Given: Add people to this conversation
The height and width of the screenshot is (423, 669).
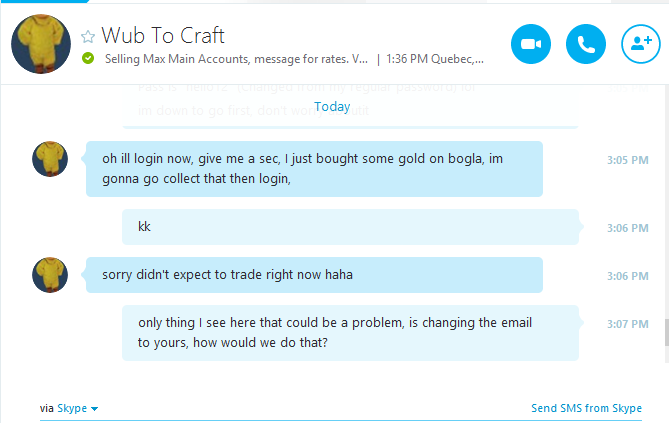Looking at the screenshot, I should [641, 44].
